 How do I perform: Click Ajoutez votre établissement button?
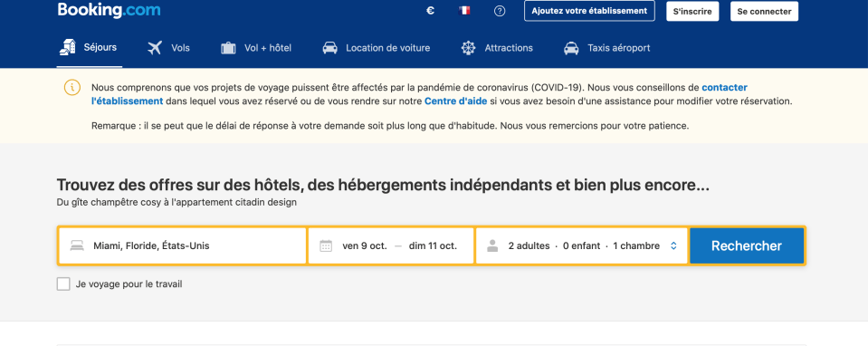click(589, 11)
